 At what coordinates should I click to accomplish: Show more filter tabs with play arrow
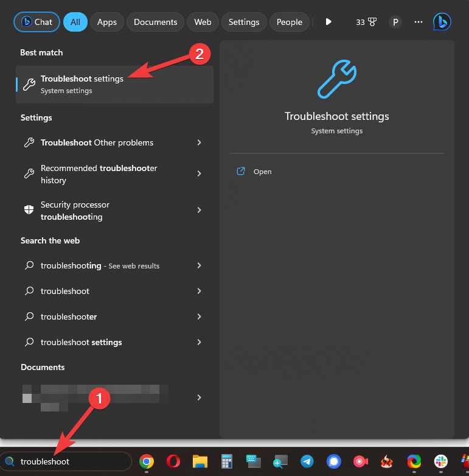click(x=328, y=22)
